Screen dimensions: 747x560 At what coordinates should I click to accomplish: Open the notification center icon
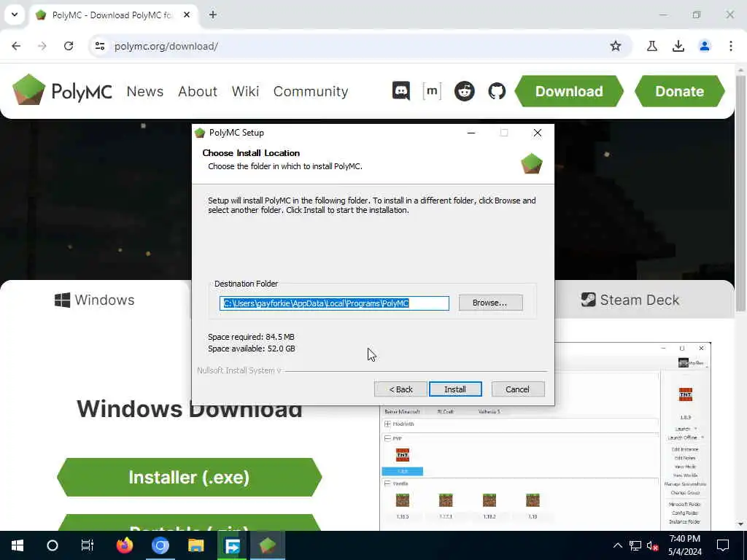[x=723, y=545]
